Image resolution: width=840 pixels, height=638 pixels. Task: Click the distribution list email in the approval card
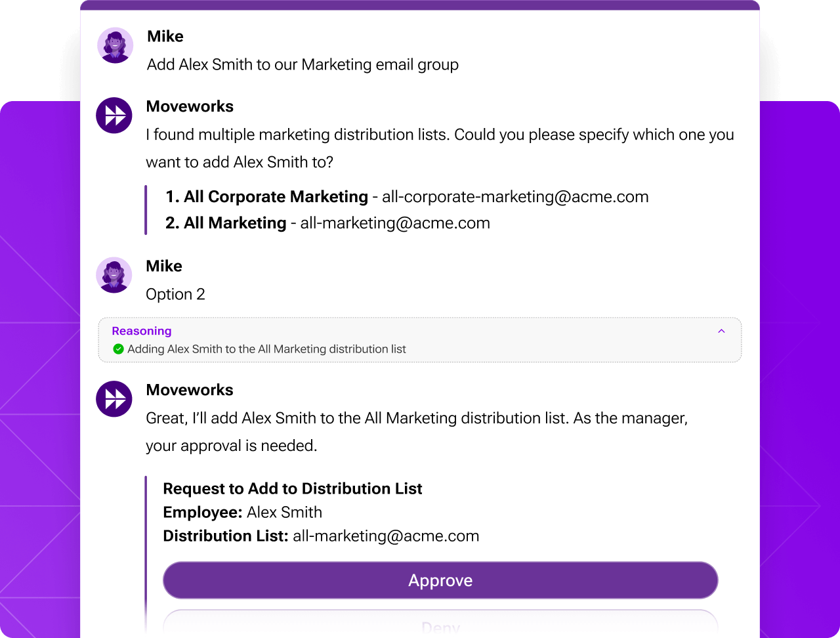(x=385, y=536)
